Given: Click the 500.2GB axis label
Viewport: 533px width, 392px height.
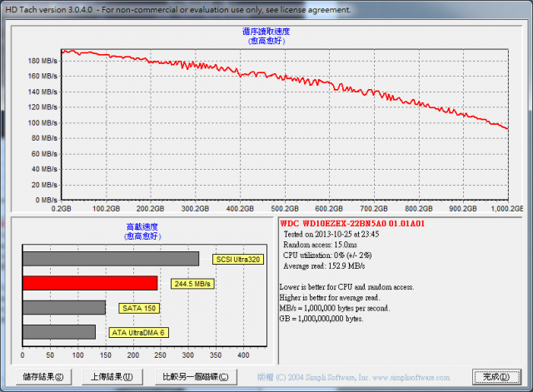Looking at the screenshot, I should coord(285,209).
